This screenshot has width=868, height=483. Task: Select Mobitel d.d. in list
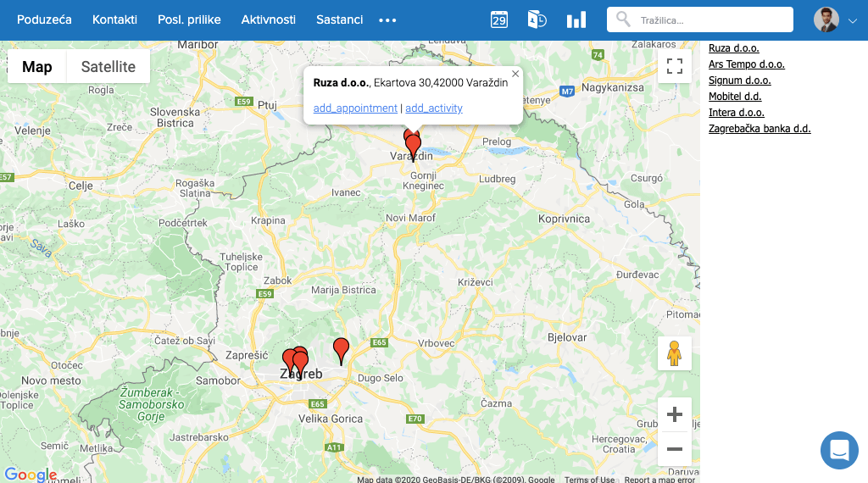[735, 97]
